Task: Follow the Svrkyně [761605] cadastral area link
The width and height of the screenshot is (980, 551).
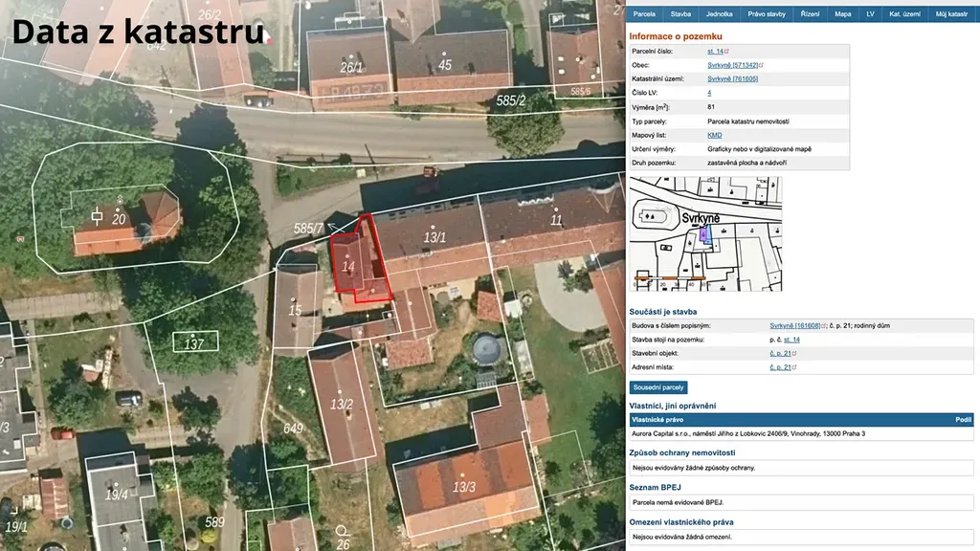Action: (x=732, y=78)
